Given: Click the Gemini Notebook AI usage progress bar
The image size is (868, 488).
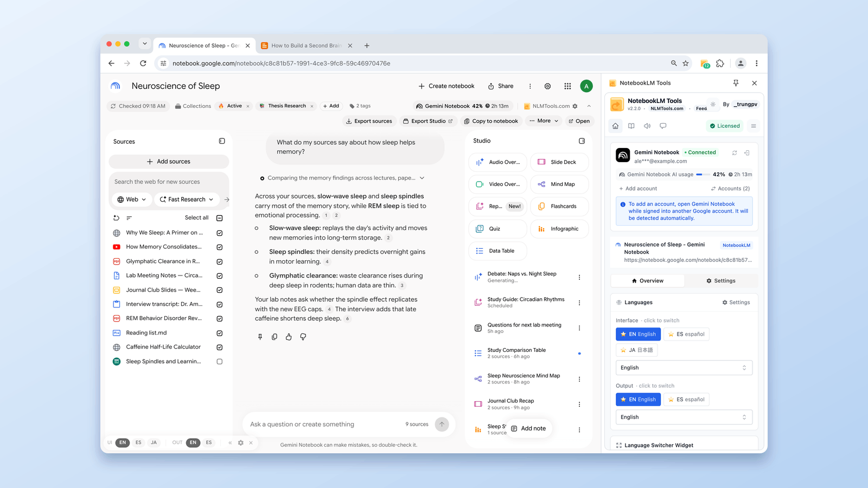Looking at the screenshot, I should click(703, 175).
